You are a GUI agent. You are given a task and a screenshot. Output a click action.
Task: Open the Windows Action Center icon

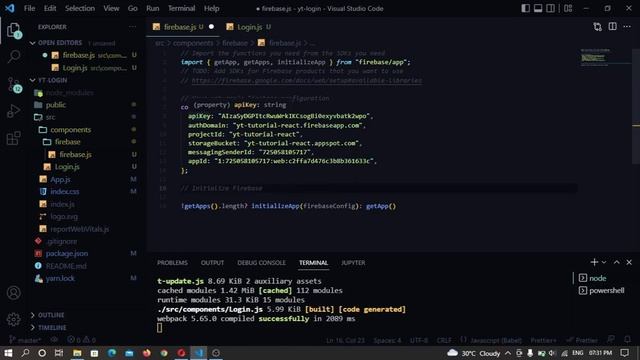pos(624,353)
